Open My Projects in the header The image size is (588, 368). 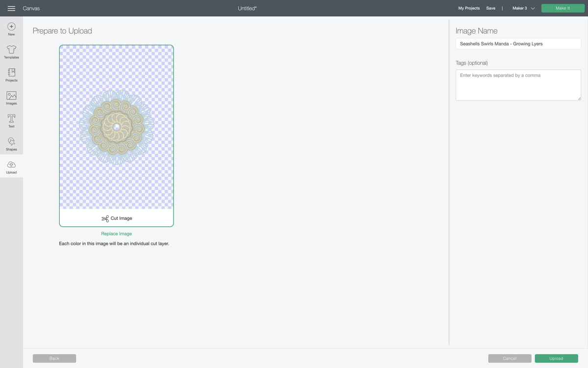[x=469, y=8]
